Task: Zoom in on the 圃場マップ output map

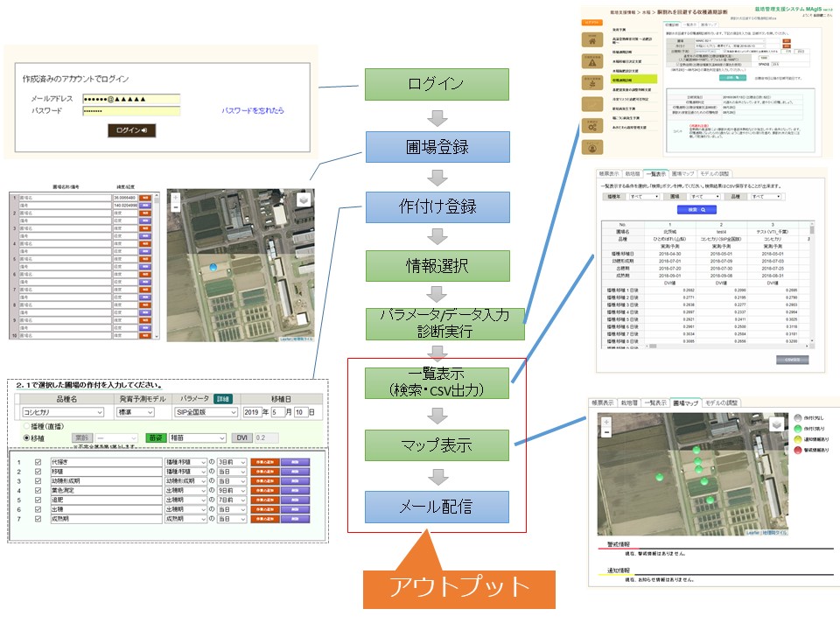Action: pos(606,423)
